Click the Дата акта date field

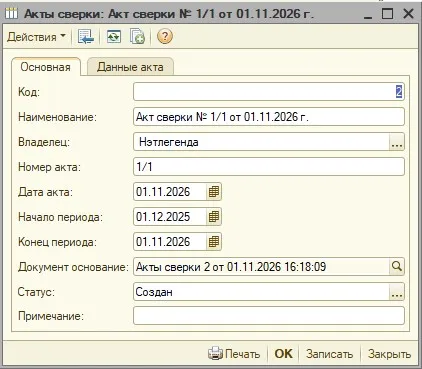[170, 192]
